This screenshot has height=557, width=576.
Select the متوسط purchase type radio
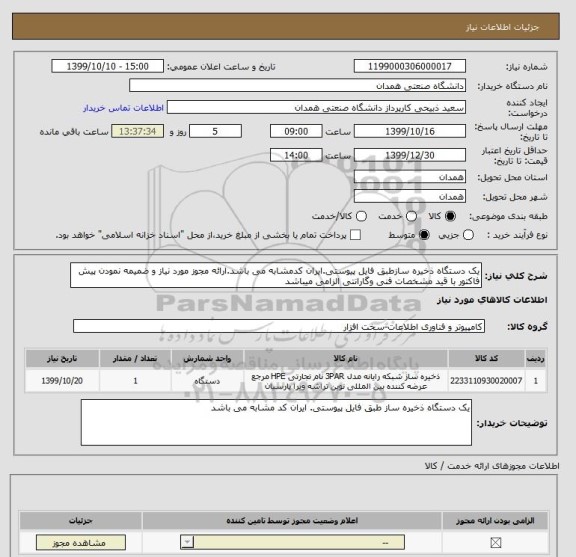pyautogui.click(x=424, y=235)
